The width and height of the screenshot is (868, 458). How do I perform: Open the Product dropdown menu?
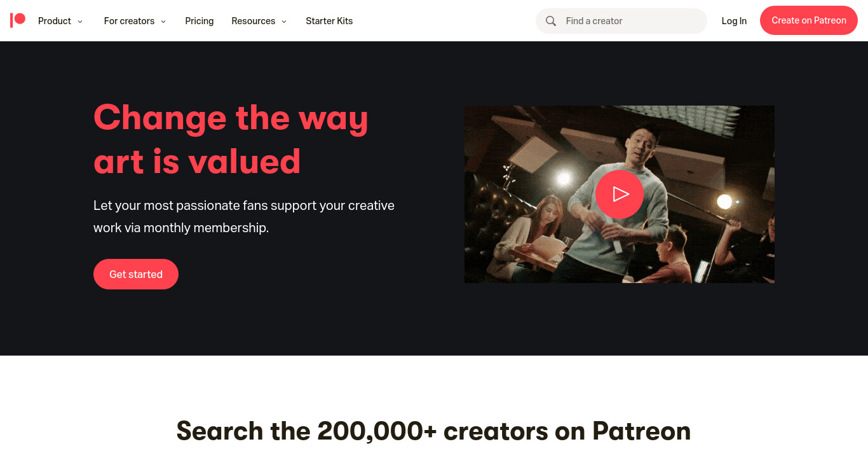click(x=60, y=21)
